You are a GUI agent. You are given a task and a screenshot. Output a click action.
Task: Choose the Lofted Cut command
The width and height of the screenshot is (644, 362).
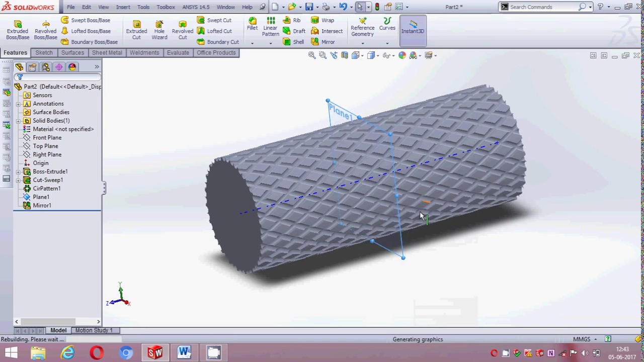(214, 31)
